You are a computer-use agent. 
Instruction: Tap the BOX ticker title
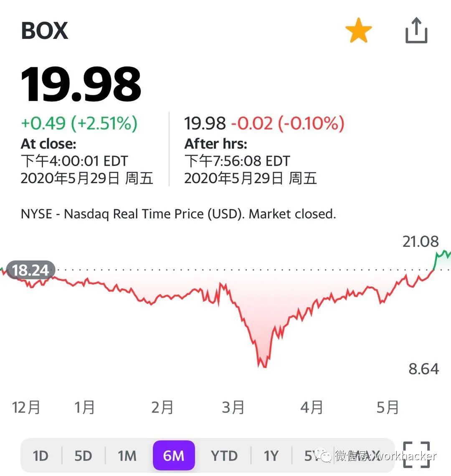(x=44, y=30)
